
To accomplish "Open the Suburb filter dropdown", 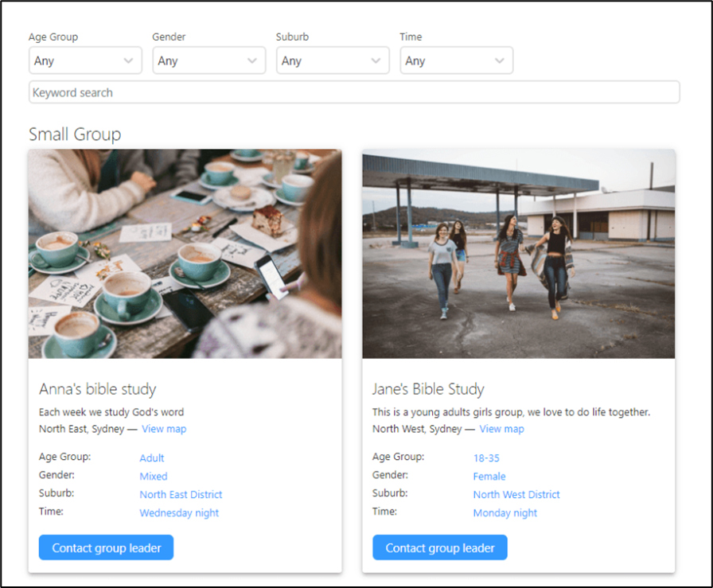I will (333, 60).
